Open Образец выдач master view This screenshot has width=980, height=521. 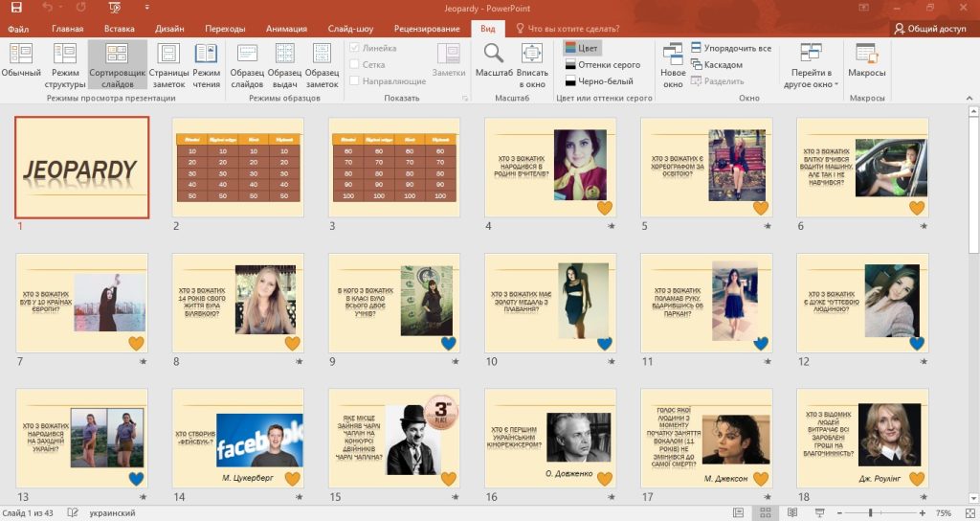(285, 66)
